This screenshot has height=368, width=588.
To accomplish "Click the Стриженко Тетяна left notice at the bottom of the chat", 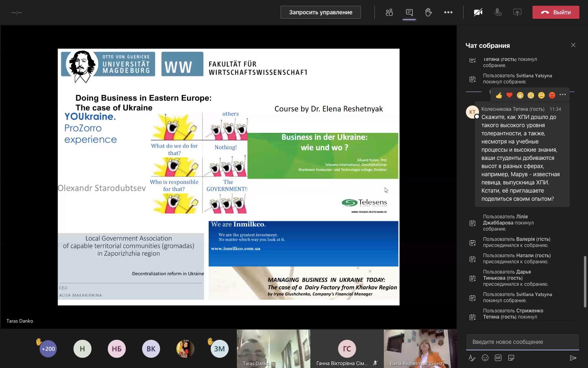I will 513,314.
